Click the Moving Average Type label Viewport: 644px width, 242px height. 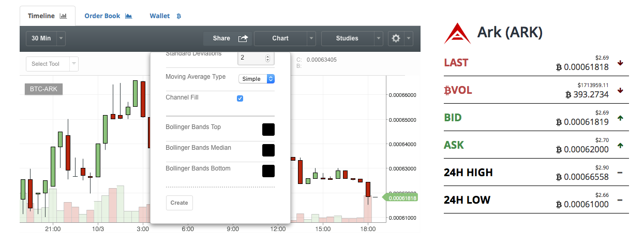(x=196, y=77)
